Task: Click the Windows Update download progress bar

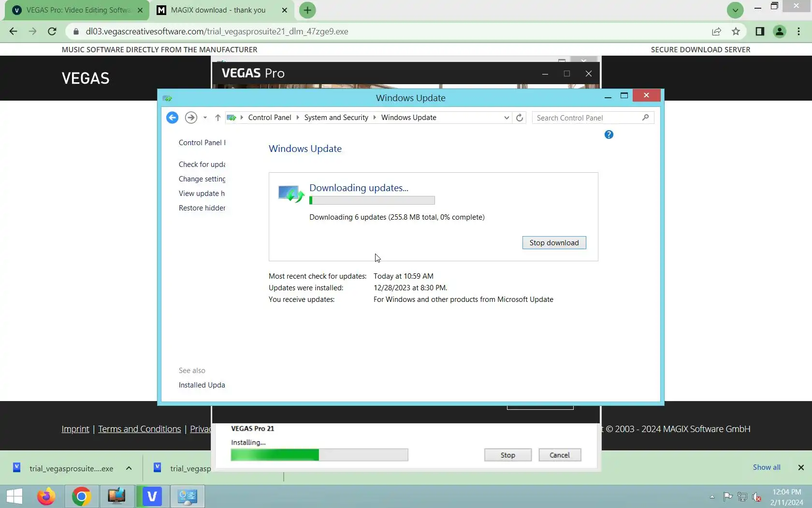Action: coord(372,200)
